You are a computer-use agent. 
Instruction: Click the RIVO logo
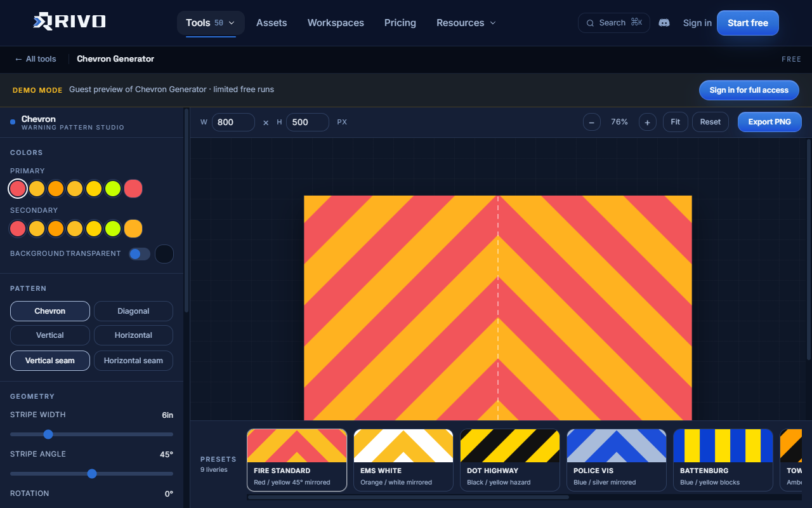(69, 21)
